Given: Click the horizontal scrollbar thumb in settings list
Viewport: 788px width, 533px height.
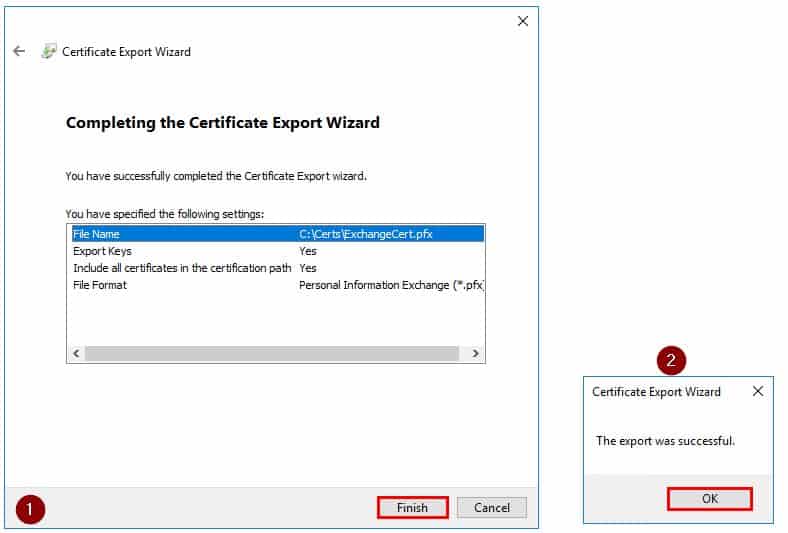Looking at the screenshot, I should (x=272, y=353).
